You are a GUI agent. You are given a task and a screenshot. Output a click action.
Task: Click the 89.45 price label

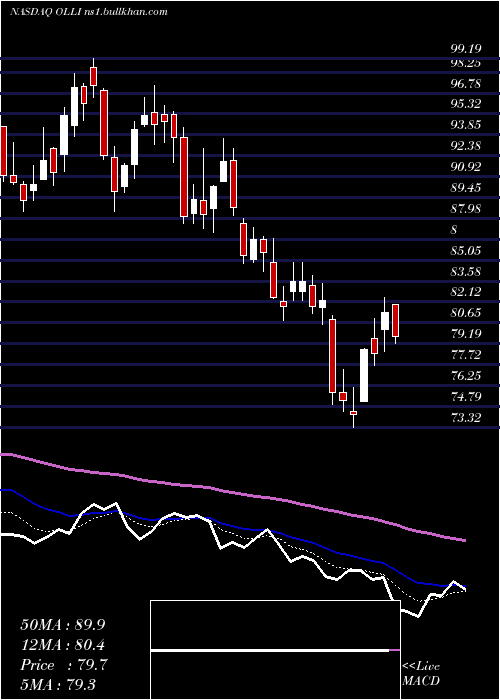(x=466, y=188)
